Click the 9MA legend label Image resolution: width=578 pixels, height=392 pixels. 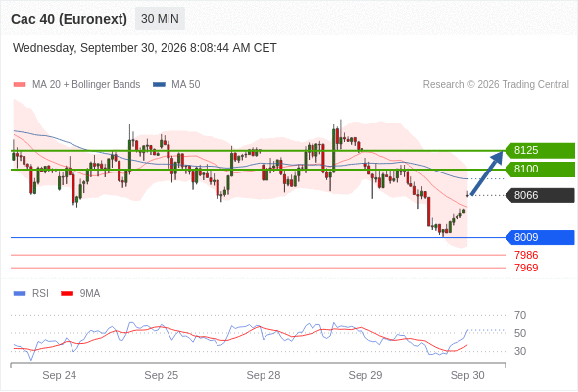coord(90,294)
